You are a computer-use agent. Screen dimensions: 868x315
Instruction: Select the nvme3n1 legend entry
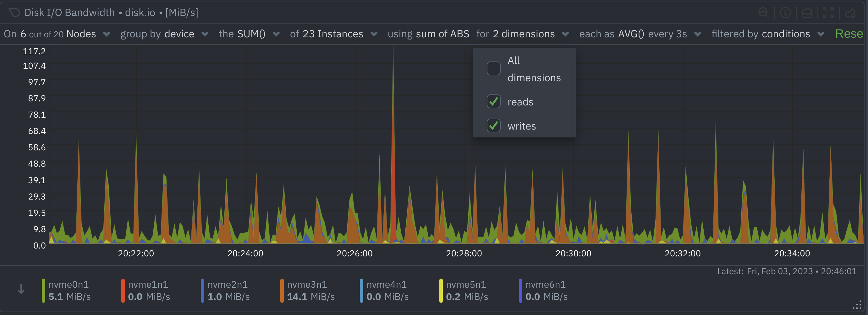point(307,291)
